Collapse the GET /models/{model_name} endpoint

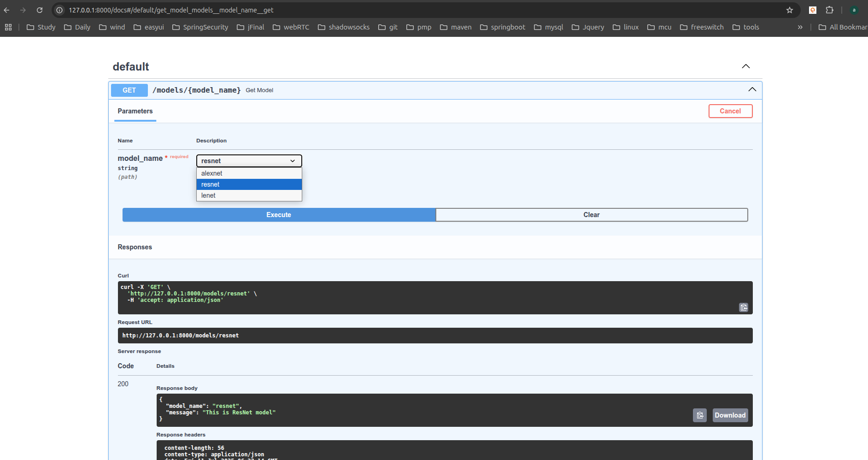(752, 90)
